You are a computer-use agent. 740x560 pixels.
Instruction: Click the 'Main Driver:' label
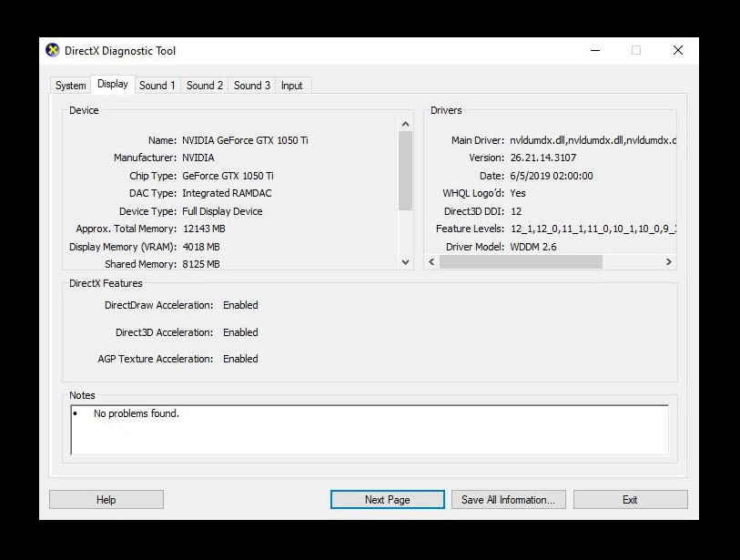(x=478, y=140)
